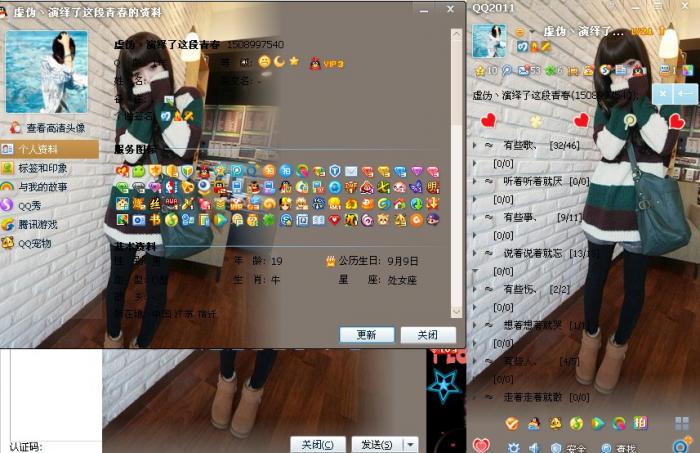Click the birthday cake icon beside 公历生日
The width and height of the screenshot is (700, 453).
coord(331,261)
